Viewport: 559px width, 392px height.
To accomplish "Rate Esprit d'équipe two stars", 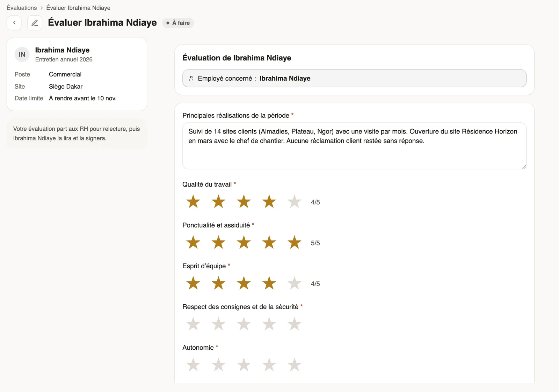I will pos(218,283).
